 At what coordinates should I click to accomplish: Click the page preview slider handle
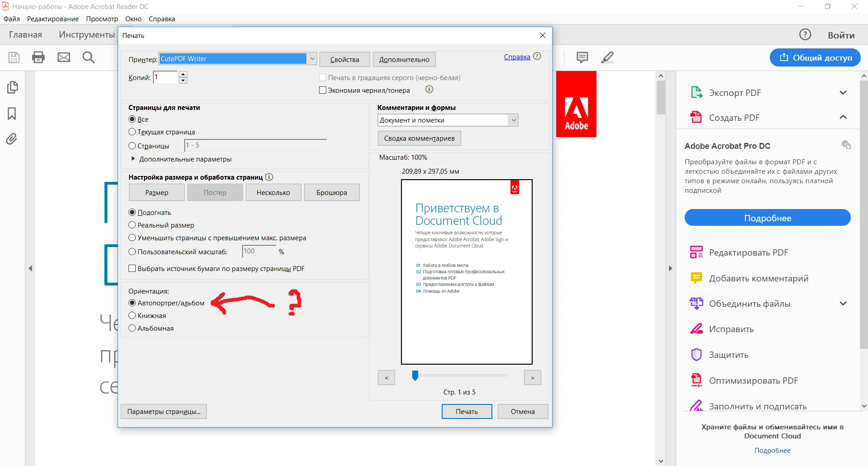click(415, 376)
